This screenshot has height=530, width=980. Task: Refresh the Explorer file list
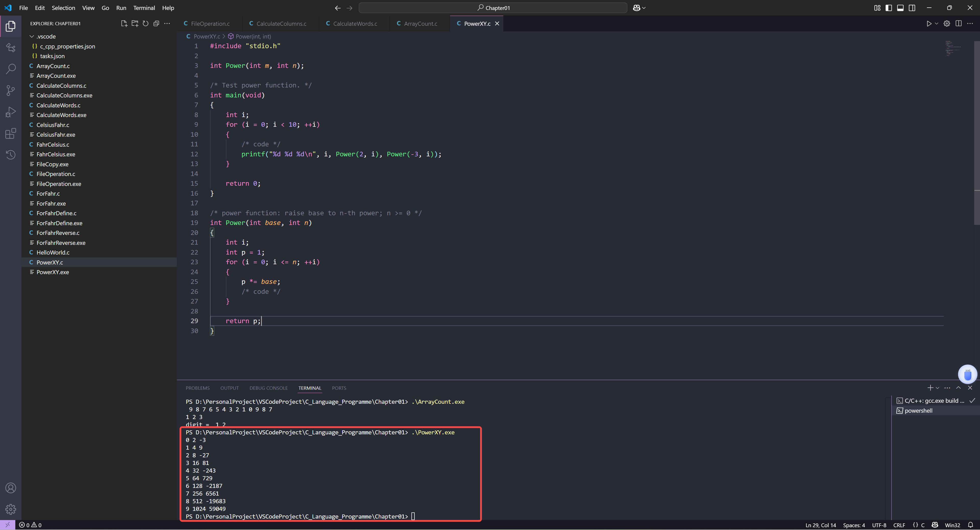145,23
